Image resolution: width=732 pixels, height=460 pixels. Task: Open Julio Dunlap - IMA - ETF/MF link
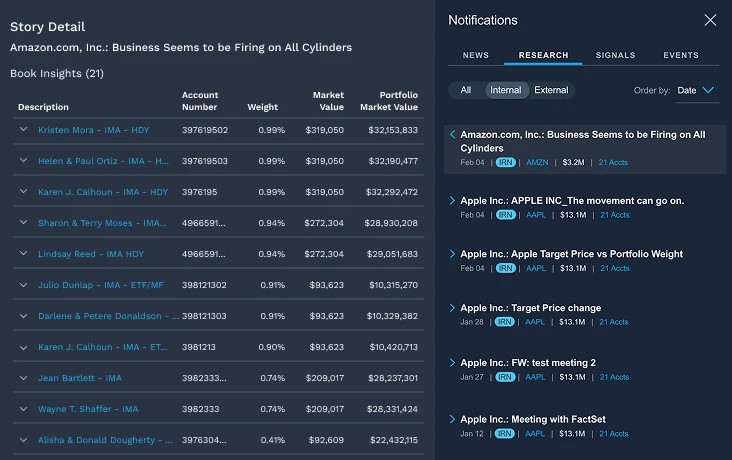[x=101, y=285]
